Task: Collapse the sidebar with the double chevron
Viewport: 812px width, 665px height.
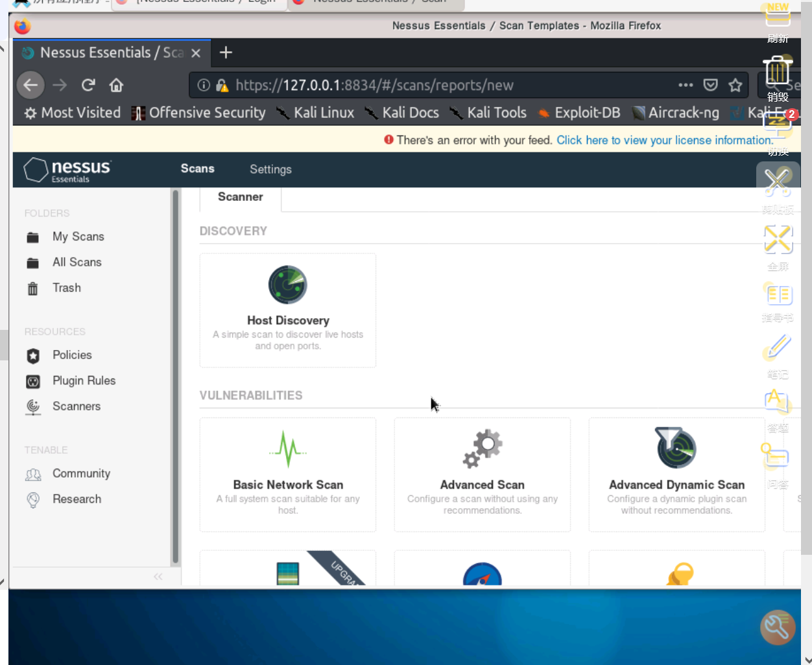Action: [158, 576]
